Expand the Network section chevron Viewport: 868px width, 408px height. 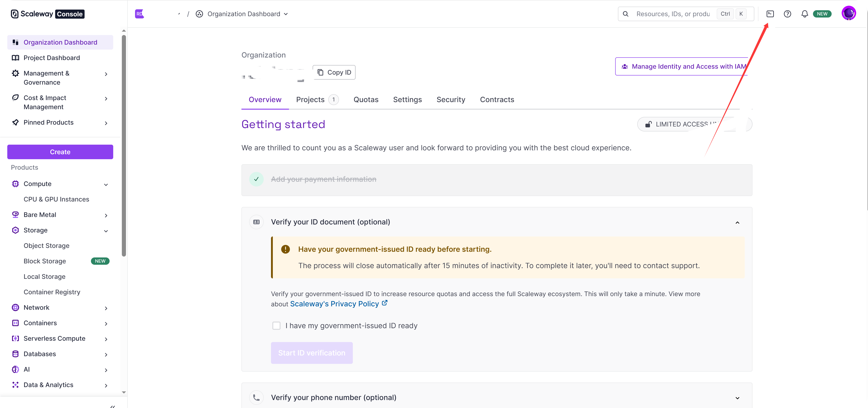(106, 308)
